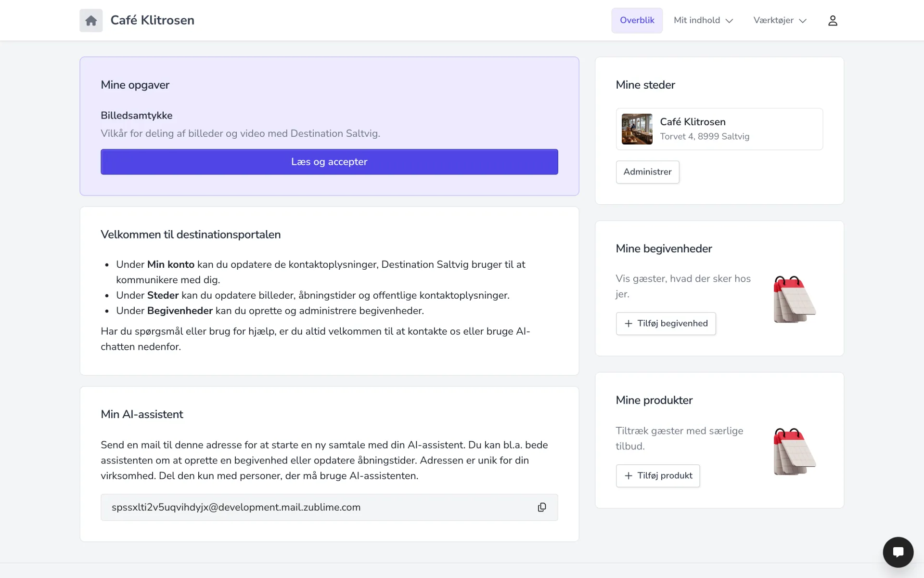Image resolution: width=924 pixels, height=578 pixels.
Task: Click the Mine steder heading
Action: pos(645,85)
